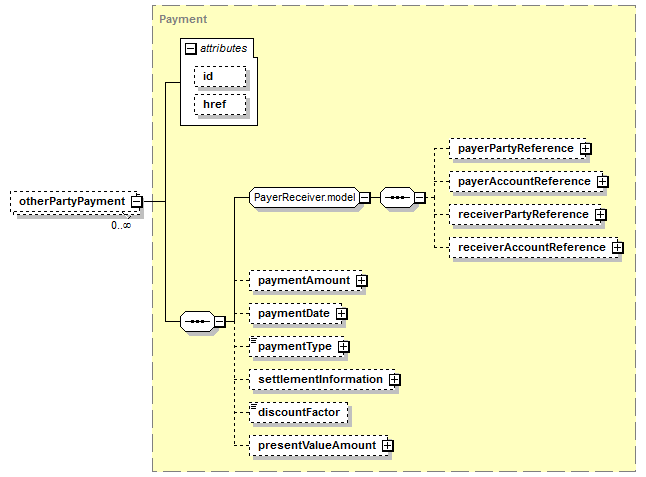646x477 pixels.
Task: Select the paymentAmount label
Action: [x=304, y=280]
